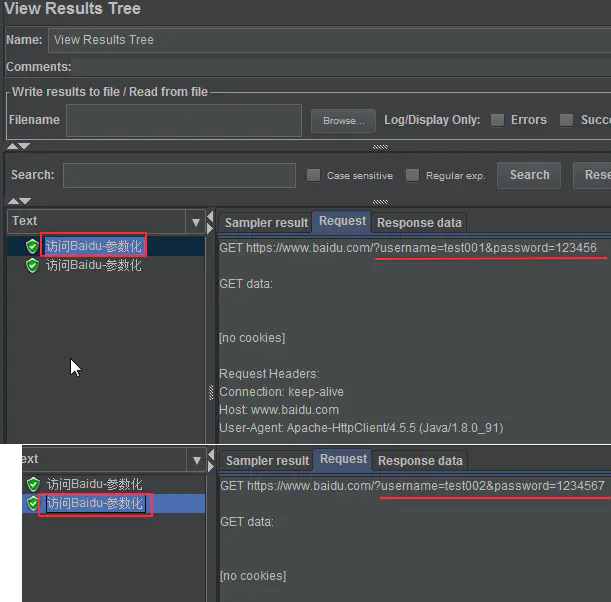Click the Reset button
The height and width of the screenshot is (602, 611).
pyautogui.click(x=592, y=175)
